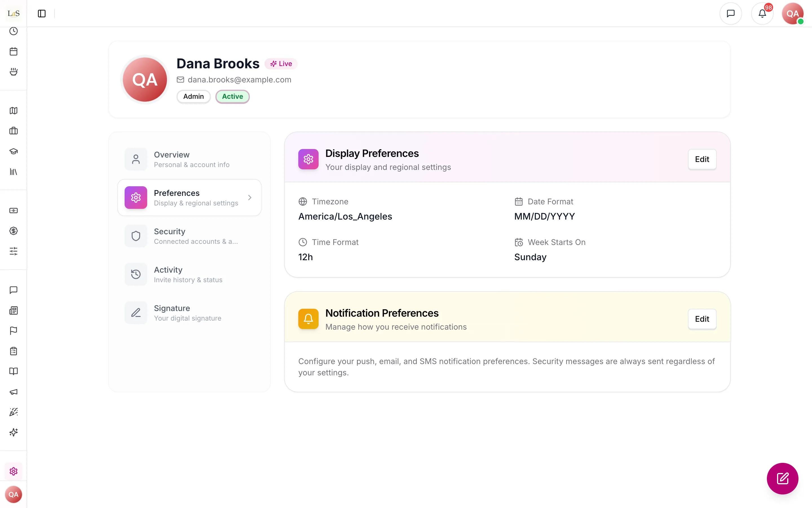Open the graduation cap icon in sidebar

click(14, 151)
